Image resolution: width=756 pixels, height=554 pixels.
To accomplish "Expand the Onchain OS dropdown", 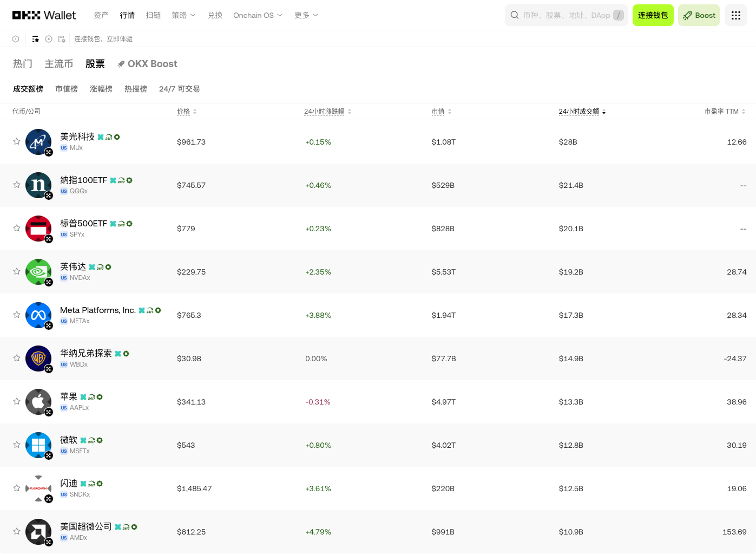I will click(258, 15).
